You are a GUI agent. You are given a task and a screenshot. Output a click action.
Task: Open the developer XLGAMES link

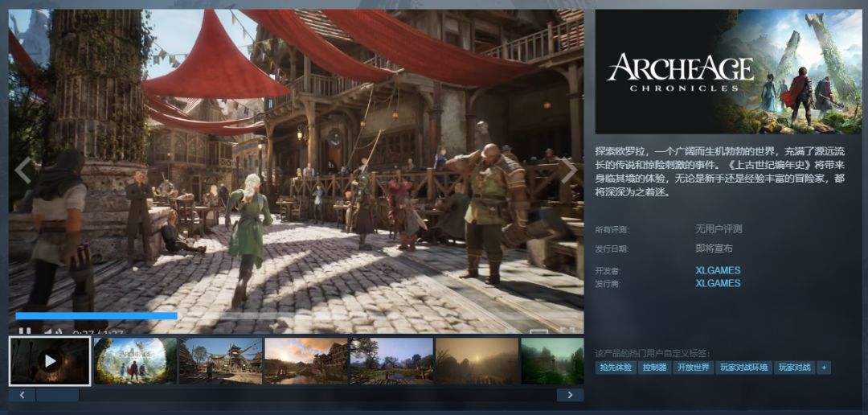click(x=718, y=271)
